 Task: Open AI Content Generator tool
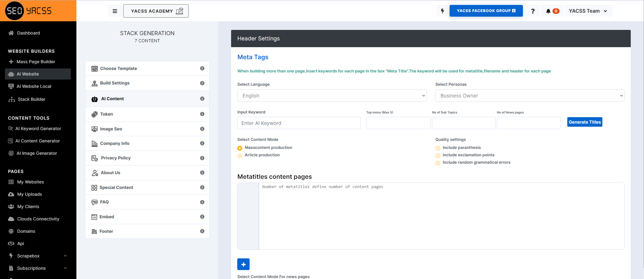38,141
